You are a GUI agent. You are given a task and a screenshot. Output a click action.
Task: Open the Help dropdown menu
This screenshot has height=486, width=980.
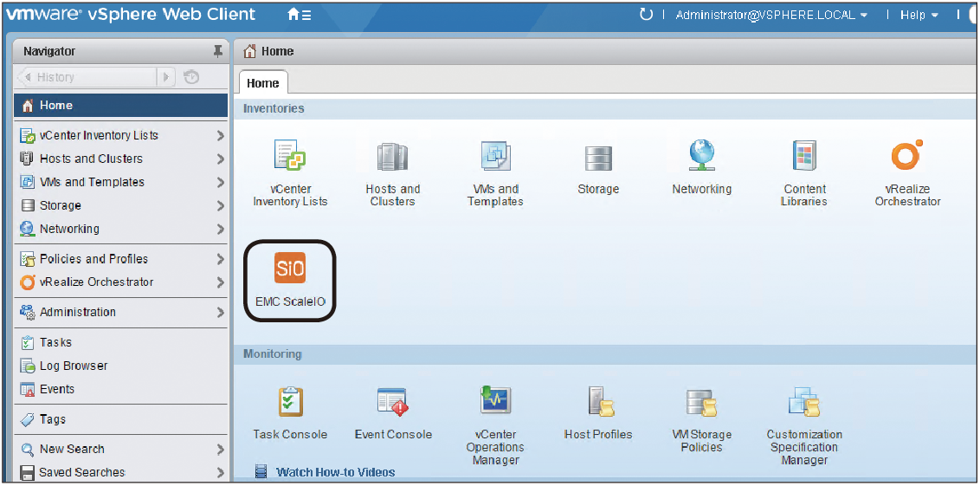(x=919, y=15)
